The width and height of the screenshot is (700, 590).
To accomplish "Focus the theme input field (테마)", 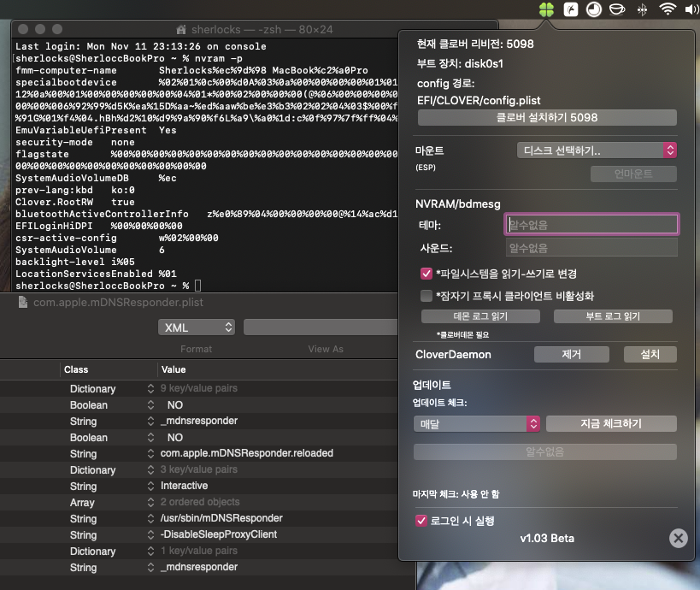I will (591, 225).
